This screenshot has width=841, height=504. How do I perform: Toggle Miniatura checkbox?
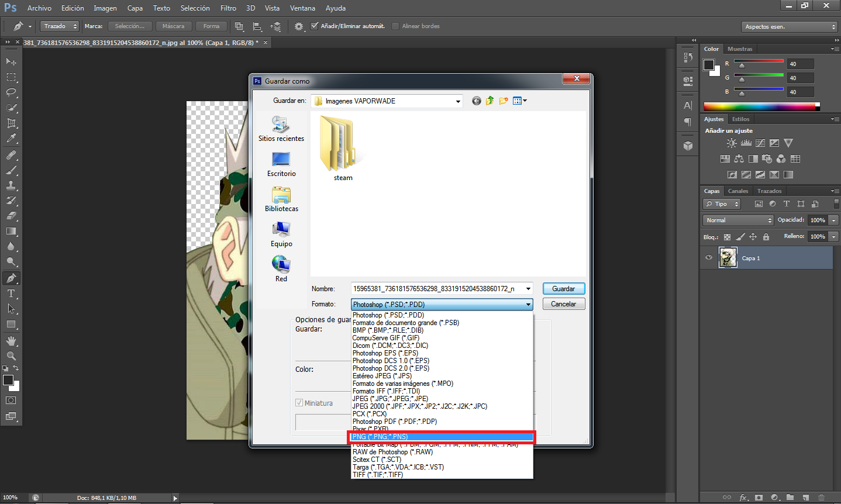299,403
